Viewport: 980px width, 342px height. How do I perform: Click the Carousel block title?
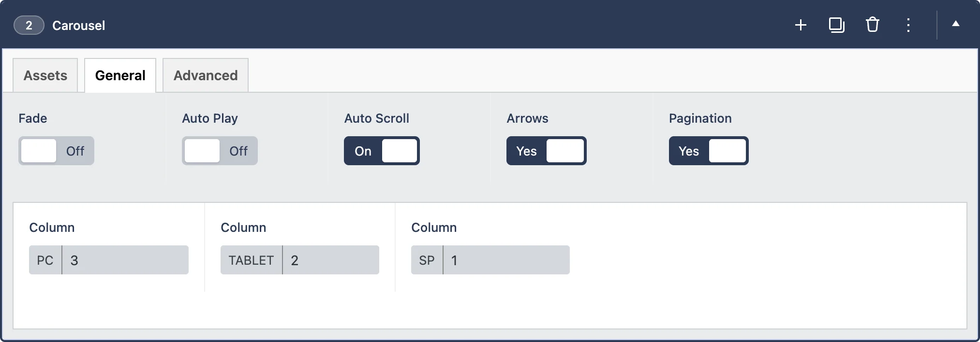[78, 26]
